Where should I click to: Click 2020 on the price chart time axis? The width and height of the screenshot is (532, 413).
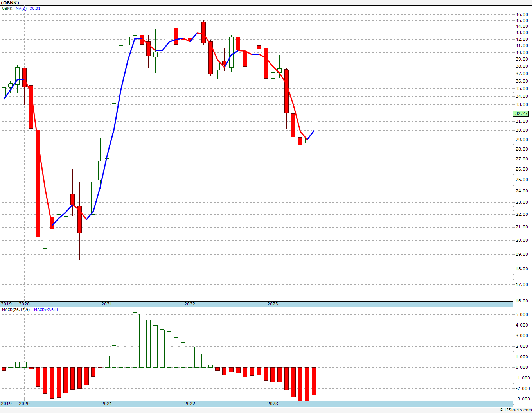tap(24, 304)
